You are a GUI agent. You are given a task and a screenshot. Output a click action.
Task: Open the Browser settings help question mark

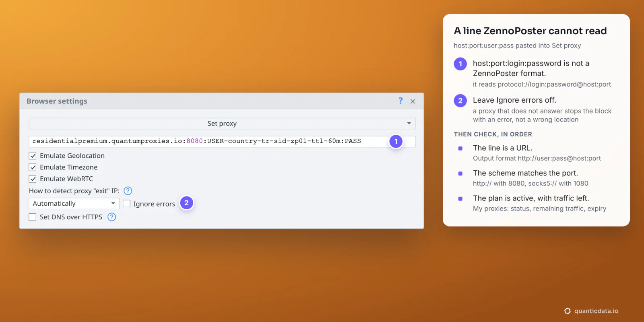click(400, 101)
